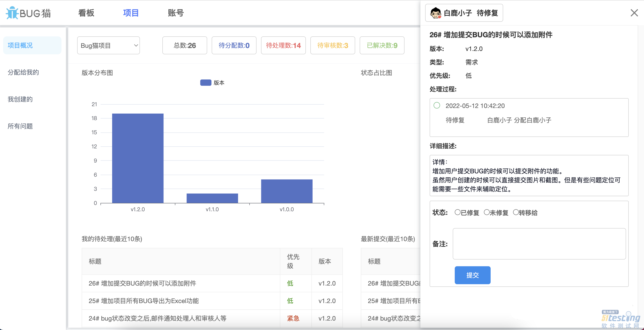Click the 待分配数:0 counter button
This screenshot has width=644, height=330.
tap(234, 45)
